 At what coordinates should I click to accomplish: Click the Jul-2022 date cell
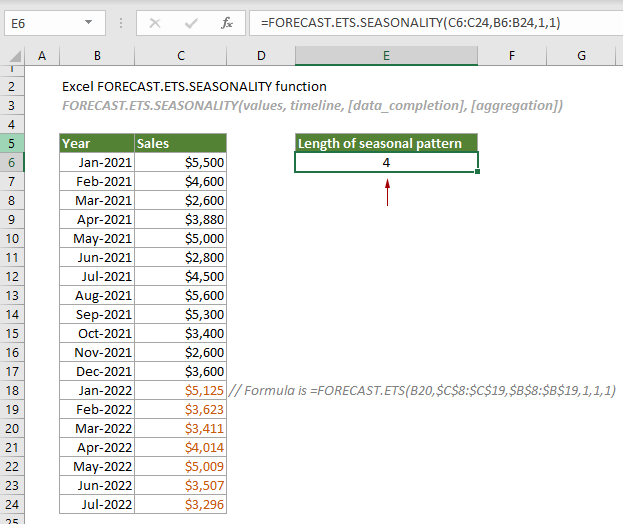click(x=96, y=504)
